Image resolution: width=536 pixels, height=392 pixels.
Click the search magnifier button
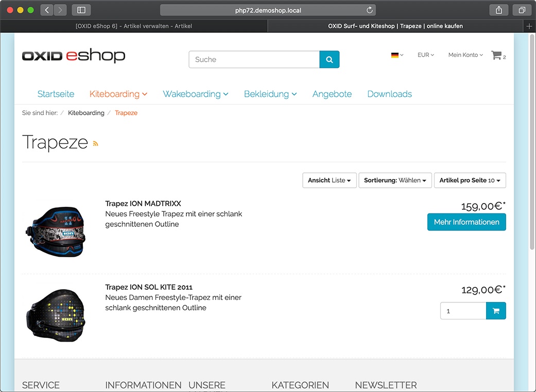pos(329,59)
